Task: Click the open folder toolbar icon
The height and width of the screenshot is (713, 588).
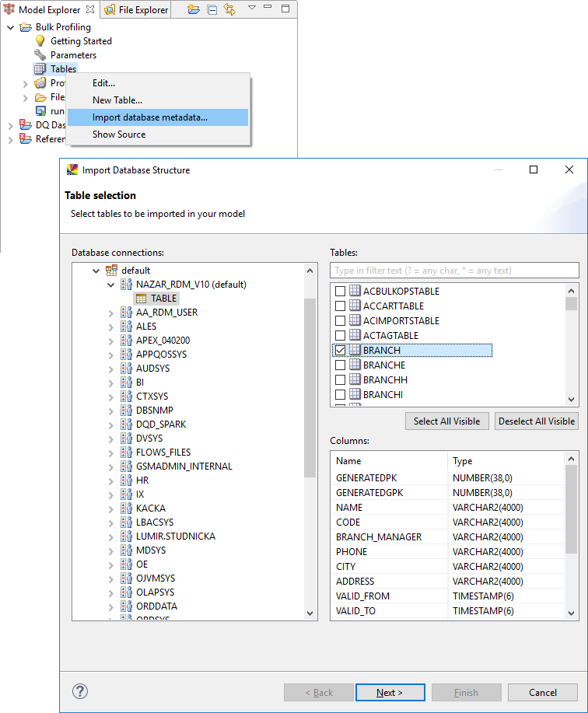Action: (x=194, y=10)
